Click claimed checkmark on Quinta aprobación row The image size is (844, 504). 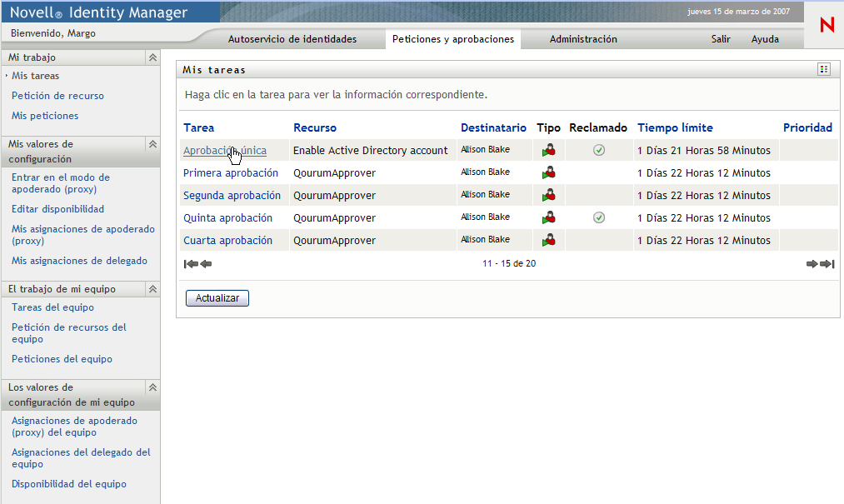(598, 217)
